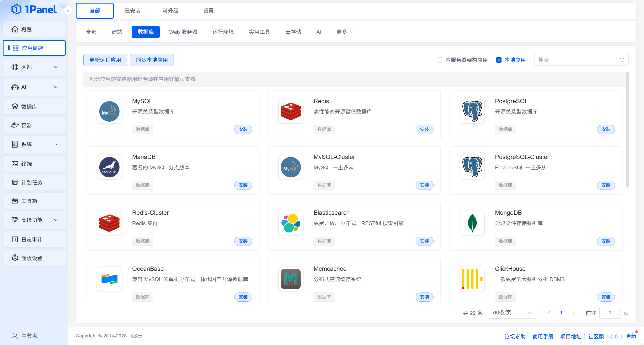Open Containers via the Docker whale icon
The width and height of the screenshot is (644, 345).
click(15, 125)
